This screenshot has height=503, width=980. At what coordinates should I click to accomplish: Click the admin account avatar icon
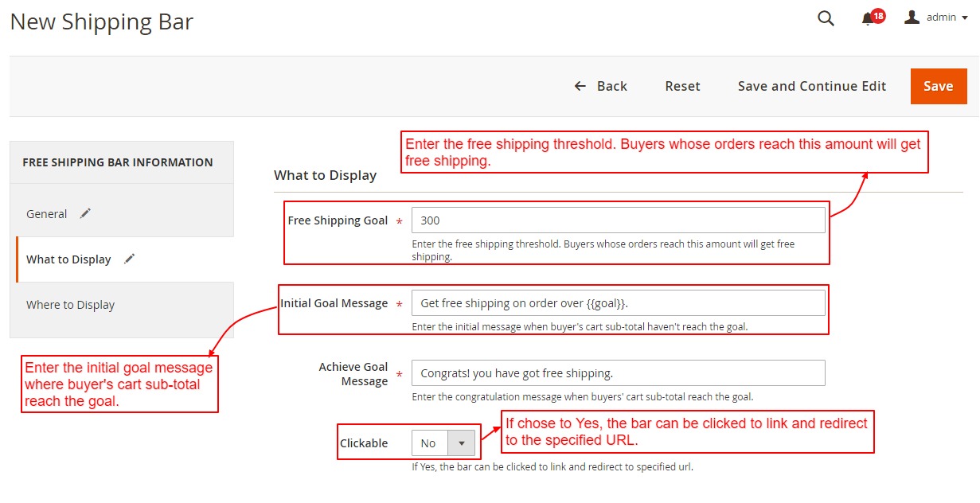(x=912, y=16)
